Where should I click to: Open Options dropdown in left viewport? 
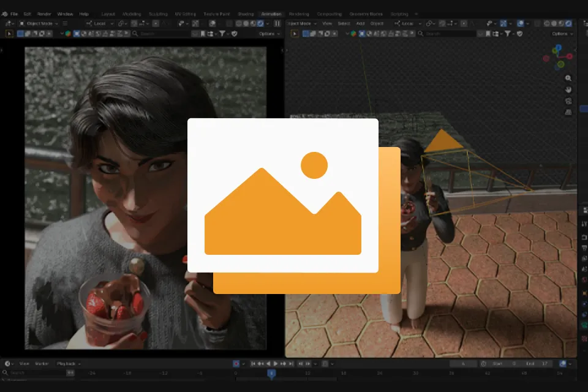[269, 34]
